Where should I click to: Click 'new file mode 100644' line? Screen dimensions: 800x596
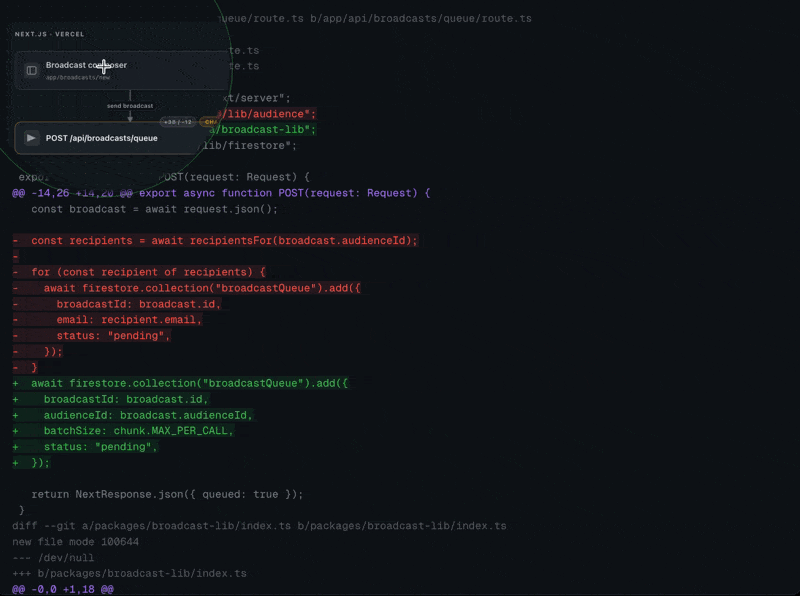(x=76, y=541)
